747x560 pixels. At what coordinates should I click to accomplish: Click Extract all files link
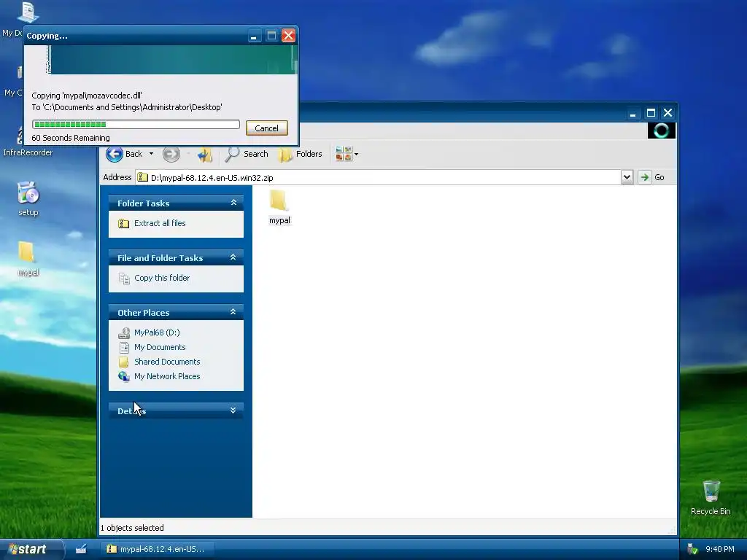[x=160, y=223]
